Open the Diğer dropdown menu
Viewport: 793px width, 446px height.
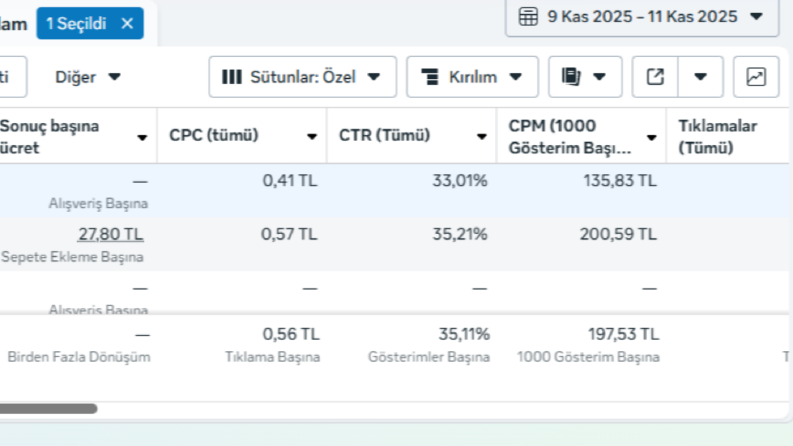click(87, 77)
